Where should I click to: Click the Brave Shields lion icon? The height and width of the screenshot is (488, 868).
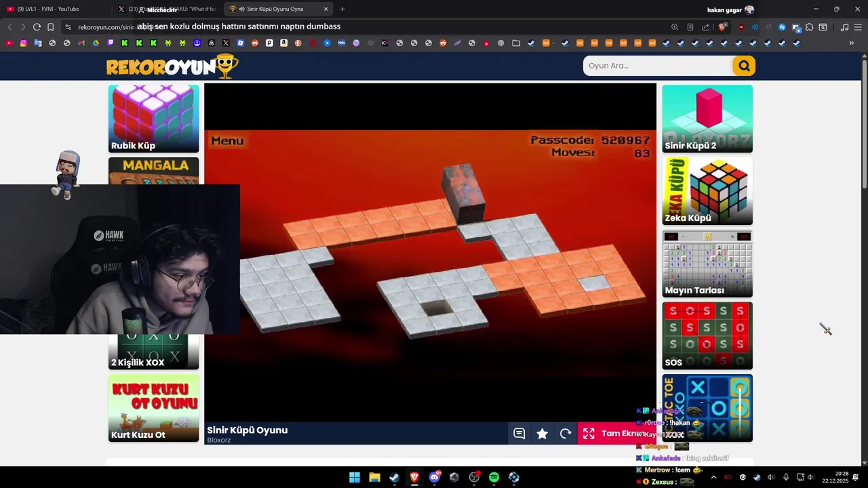tap(722, 27)
